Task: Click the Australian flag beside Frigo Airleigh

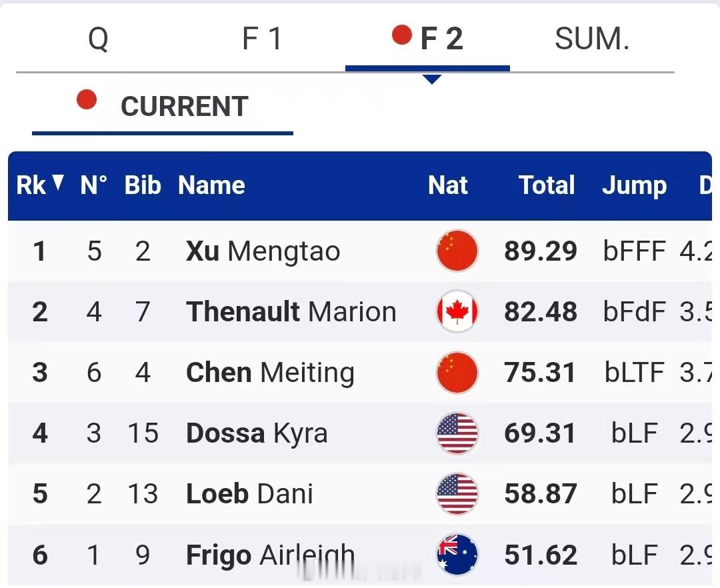Action: point(457,554)
